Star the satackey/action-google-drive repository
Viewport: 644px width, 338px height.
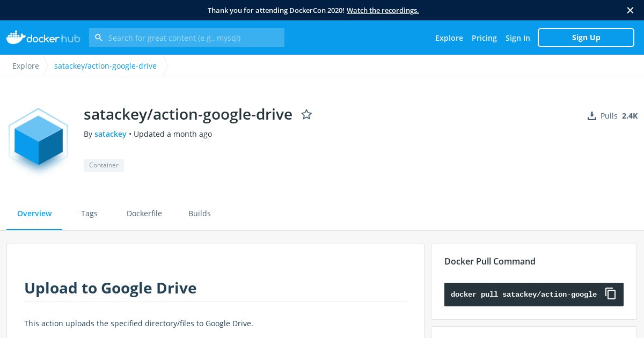306,114
